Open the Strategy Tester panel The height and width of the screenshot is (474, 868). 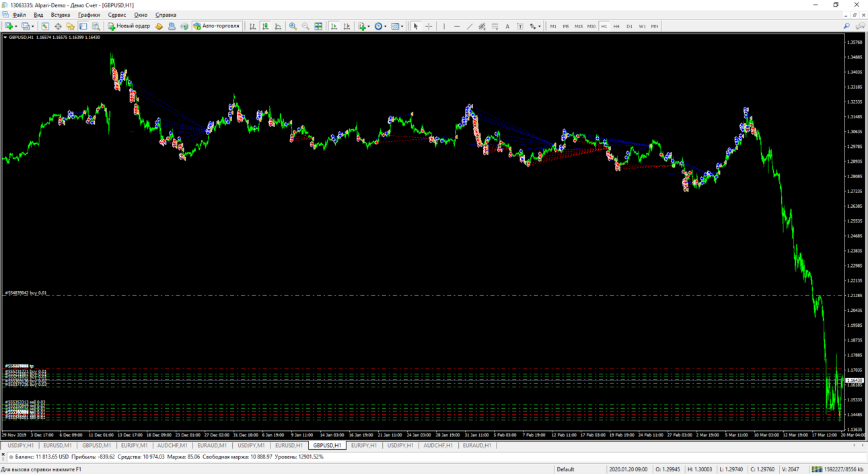point(96,26)
